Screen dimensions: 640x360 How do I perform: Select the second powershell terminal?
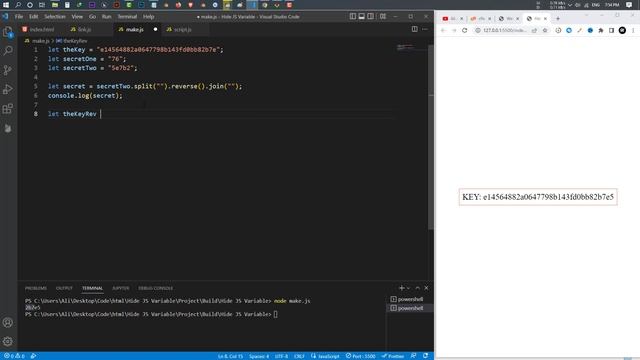pos(410,308)
